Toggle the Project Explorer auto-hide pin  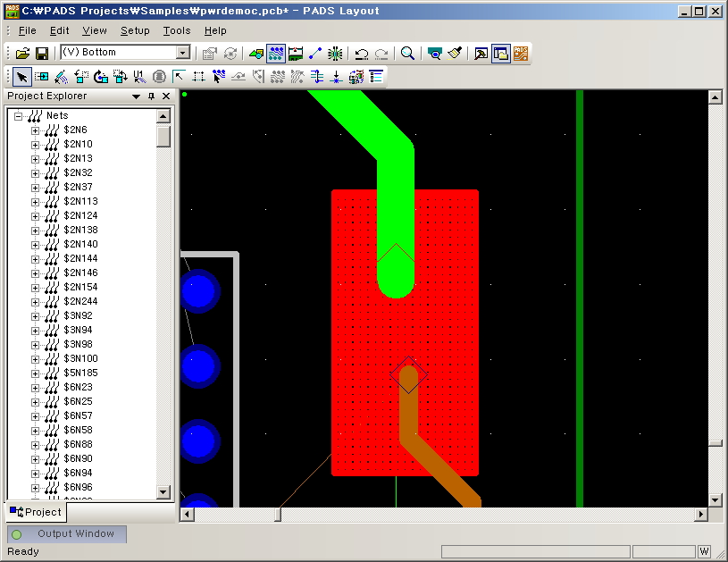(x=151, y=96)
